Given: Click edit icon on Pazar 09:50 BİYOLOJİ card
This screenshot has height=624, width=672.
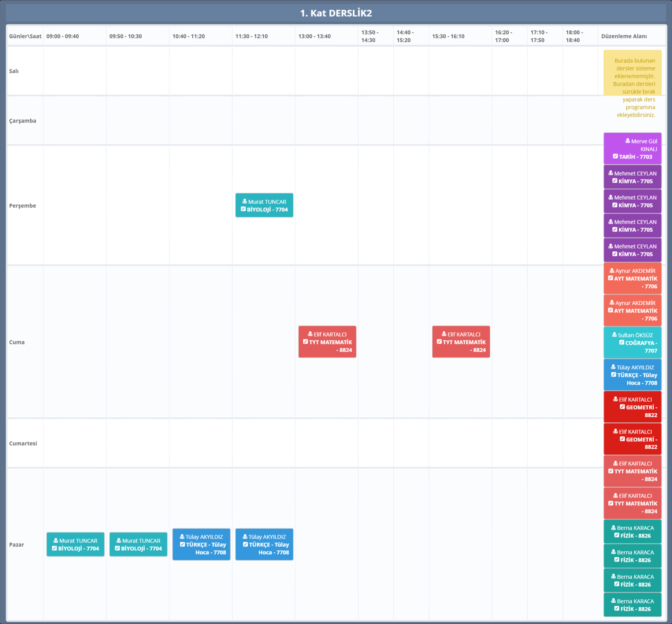Looking at the screenshot, I should coord(117,548).
